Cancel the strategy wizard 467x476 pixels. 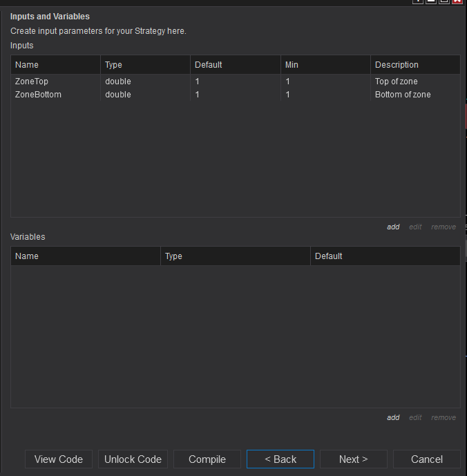point(427,459)
